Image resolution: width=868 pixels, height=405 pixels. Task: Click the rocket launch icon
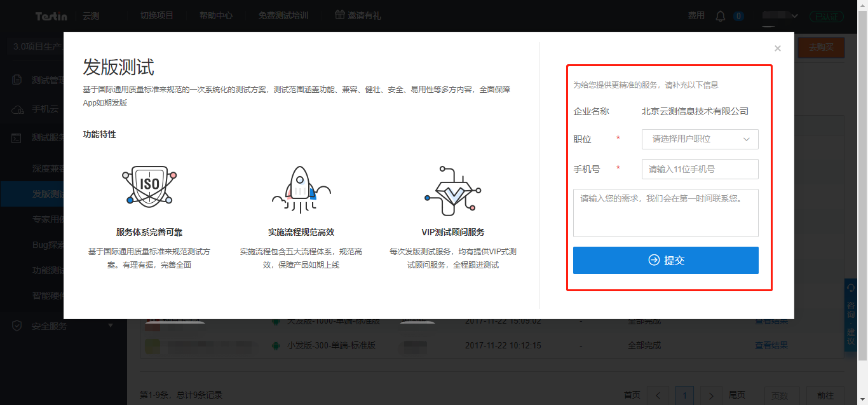coord(301,189)
